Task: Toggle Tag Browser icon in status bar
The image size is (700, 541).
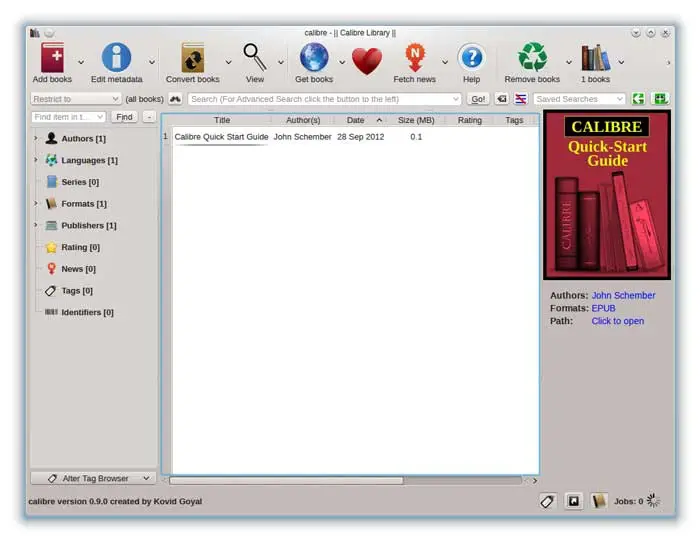Action: click(547, 501)
